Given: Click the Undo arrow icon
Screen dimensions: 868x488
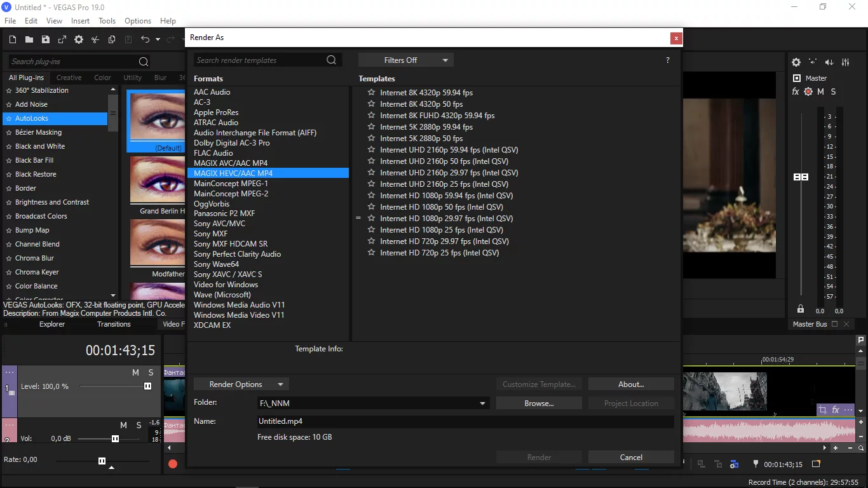Looking at the screenshot, I should pyautogui.click(x=145, y=39).
